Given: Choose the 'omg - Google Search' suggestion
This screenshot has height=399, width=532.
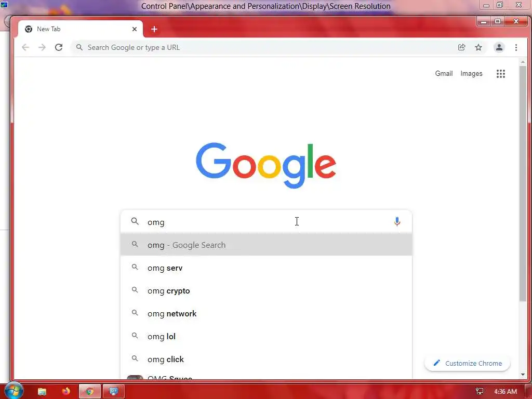Looking at the screenshot, I should click(267, 245).
